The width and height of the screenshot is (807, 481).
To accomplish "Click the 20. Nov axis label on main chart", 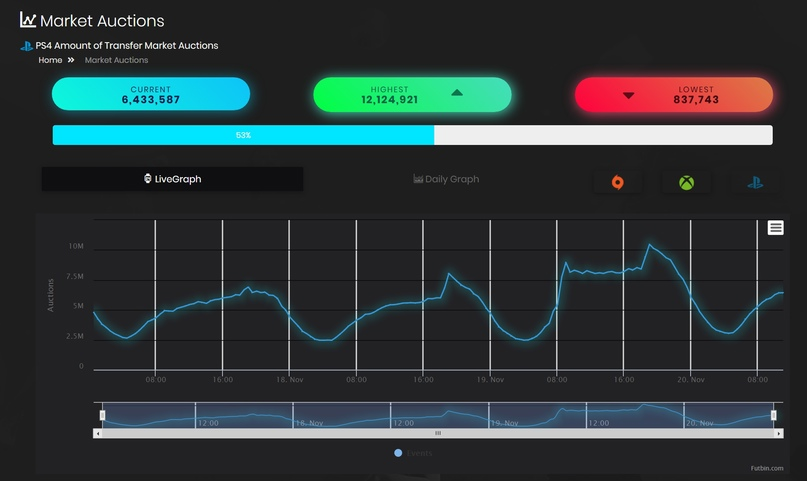I will point(691,380).
